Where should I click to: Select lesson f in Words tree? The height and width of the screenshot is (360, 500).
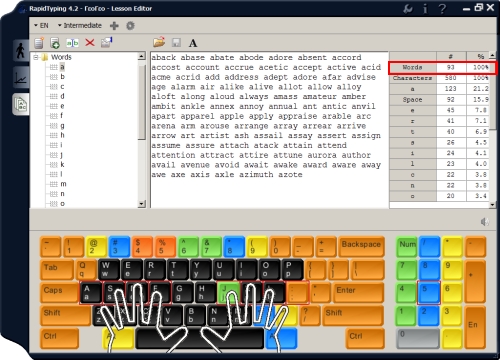[62, 116]
